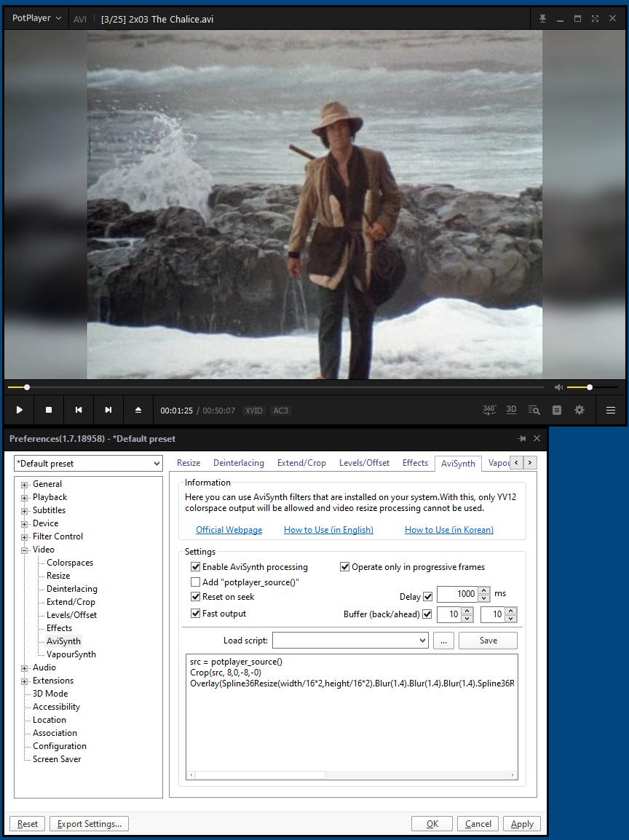Toggle Enable AviSynth processing checkbox
The width and height of the screenshot is (629, 840).
coord(196,566)
